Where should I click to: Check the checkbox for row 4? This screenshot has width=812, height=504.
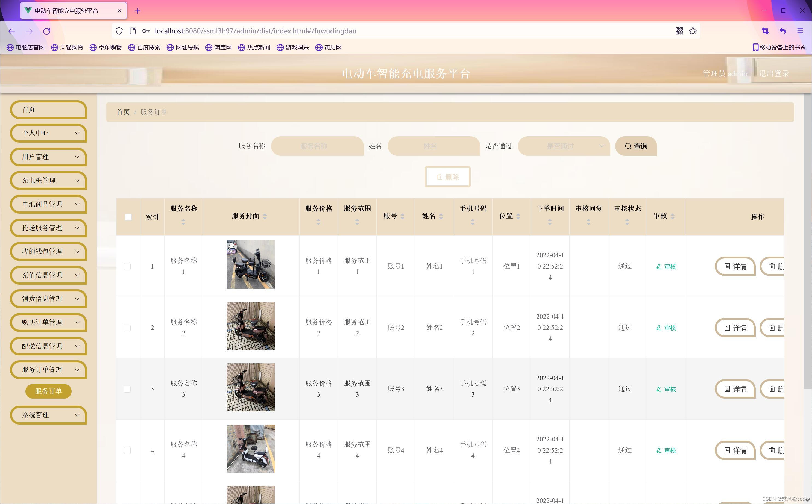pyautogui.click(x=127, y=450)
